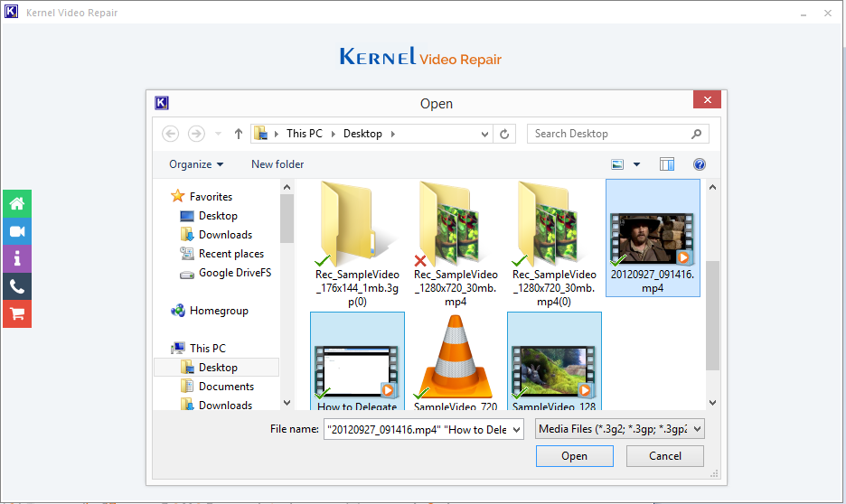The image size is (846, 504).
Task: Click the Back arrow in Open dialog
Action: point(171,134)
